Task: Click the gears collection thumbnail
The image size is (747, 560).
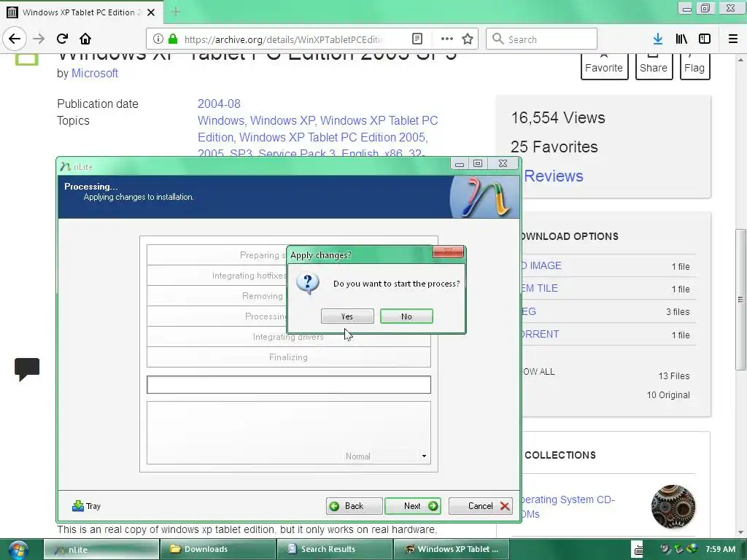Action: pos(673,506)
